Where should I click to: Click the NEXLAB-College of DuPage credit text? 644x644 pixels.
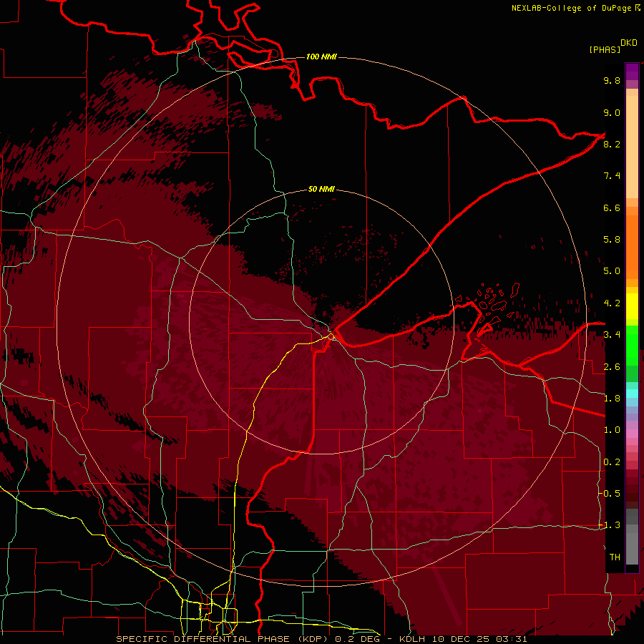(572, 8)
